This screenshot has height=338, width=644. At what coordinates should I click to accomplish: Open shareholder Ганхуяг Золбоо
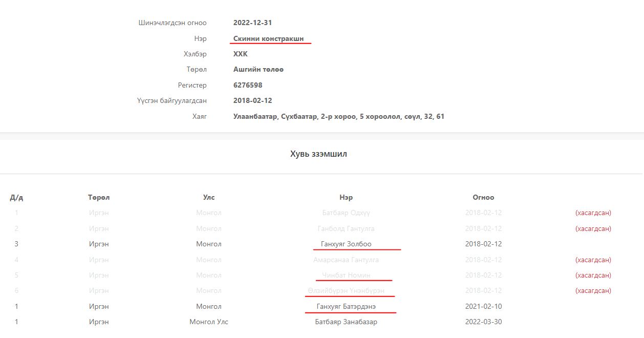[346, 244]
